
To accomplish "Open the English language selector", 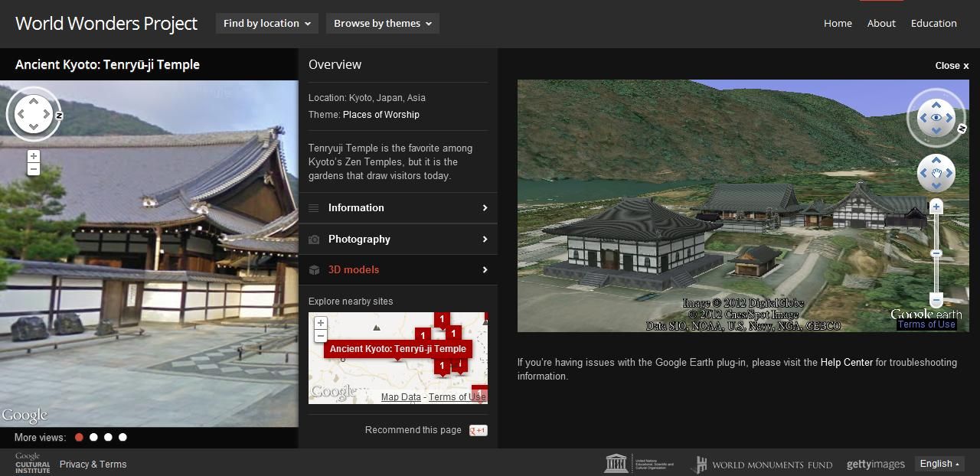I will [939, 464].
